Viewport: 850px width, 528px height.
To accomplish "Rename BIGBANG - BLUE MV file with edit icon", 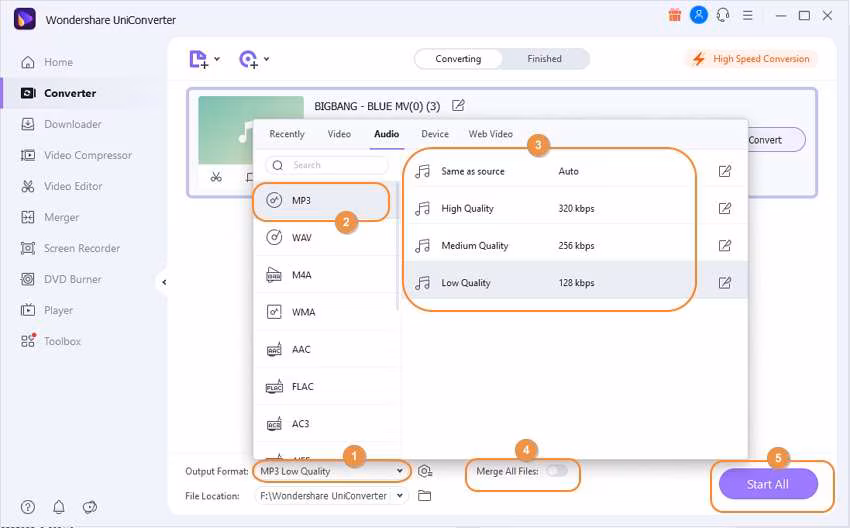I will [x=458, y=105].
